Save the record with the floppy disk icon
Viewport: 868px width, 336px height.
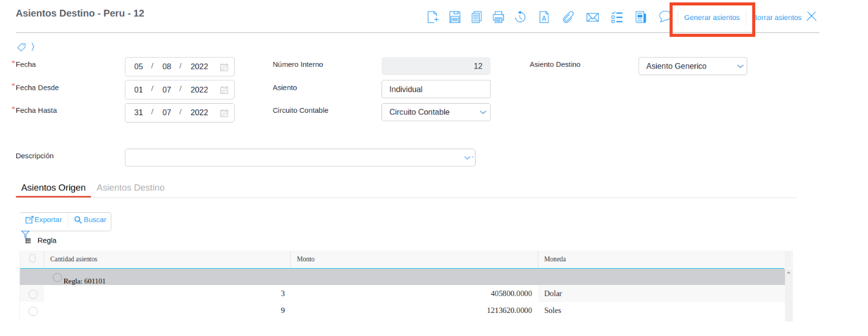coord(455,17)
